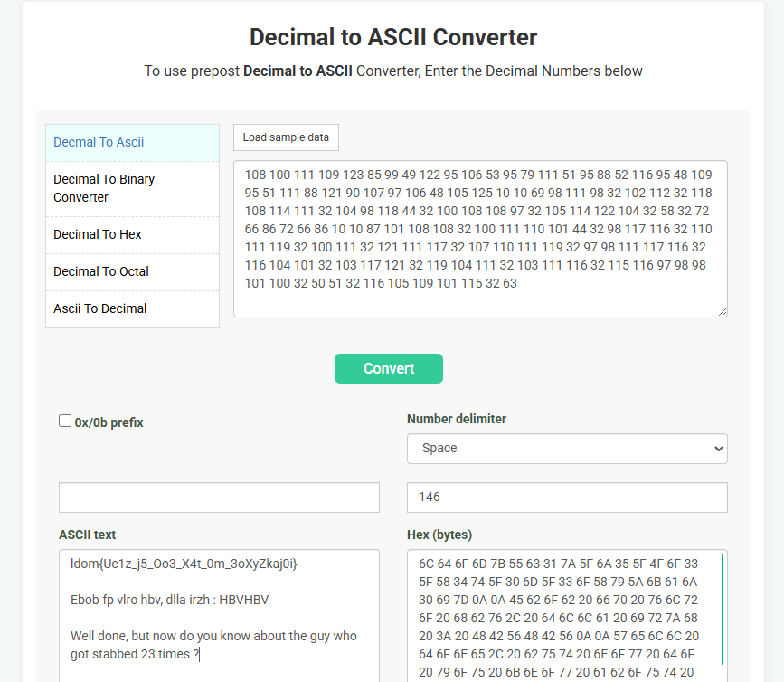Enable the 0x/0b prefix checkbox
Screen dimensions: 784x682
[65, 421]
